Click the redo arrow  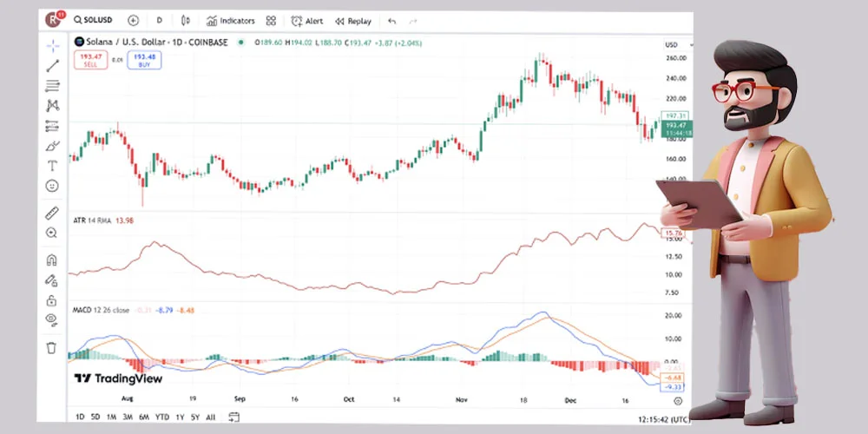click(x=413, y=21)
